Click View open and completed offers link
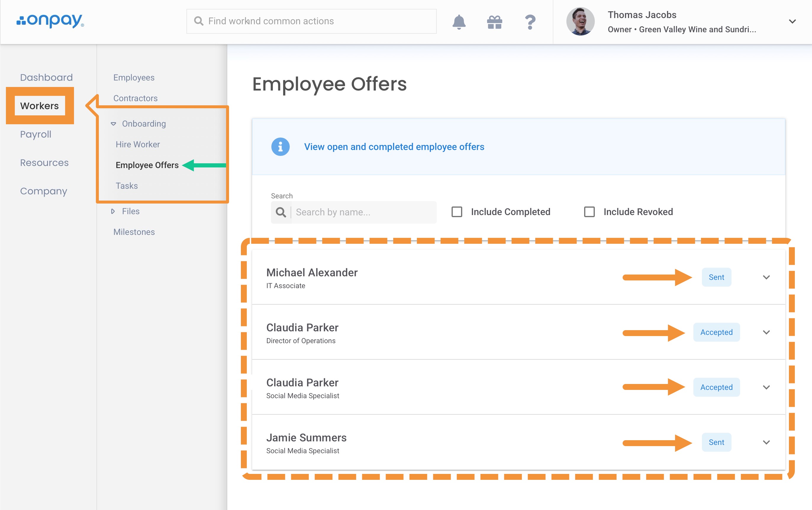 pyautogui.click(x=394, y=147)
